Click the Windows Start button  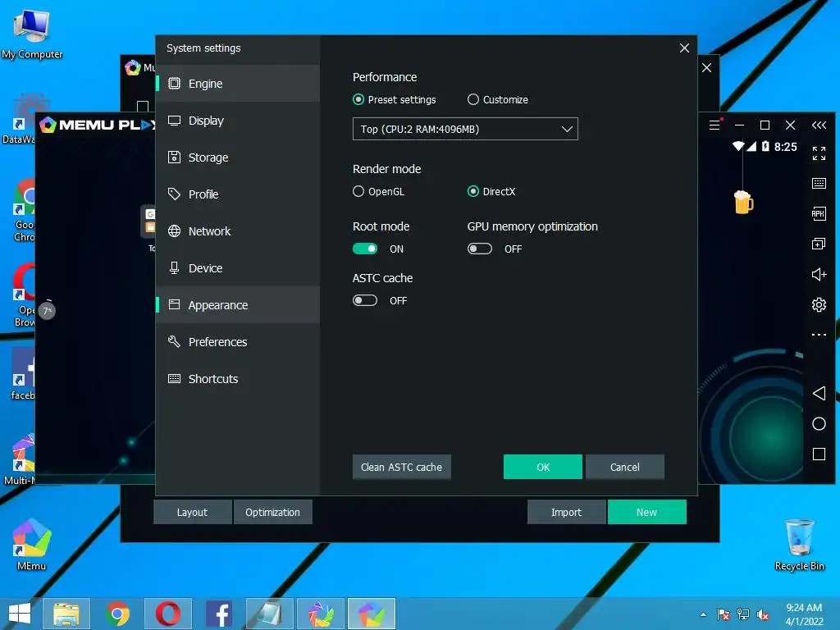20,614
